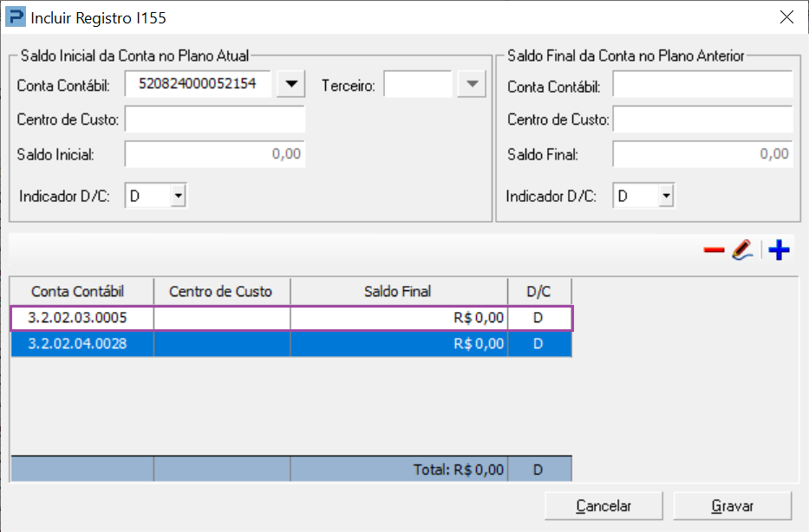Open Indicador D/C dropdown in Plano Atual

(178, 196)
